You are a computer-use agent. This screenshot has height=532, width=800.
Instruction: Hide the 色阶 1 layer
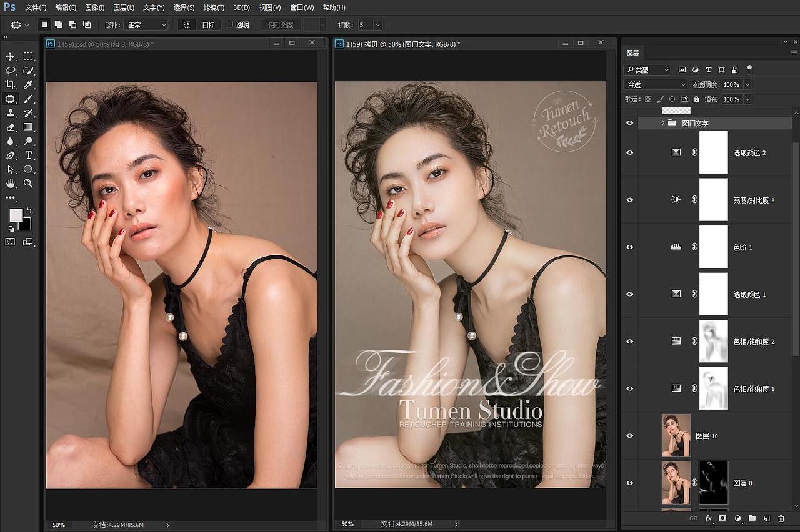629,247
